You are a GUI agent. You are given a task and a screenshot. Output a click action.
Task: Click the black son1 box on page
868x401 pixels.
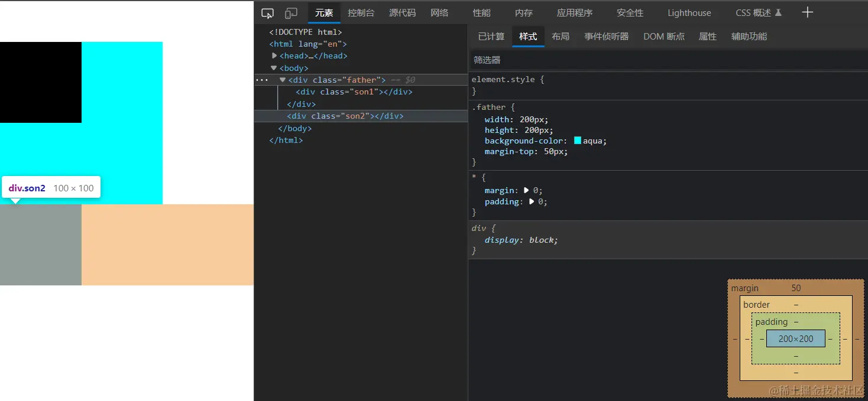point(41,82)
